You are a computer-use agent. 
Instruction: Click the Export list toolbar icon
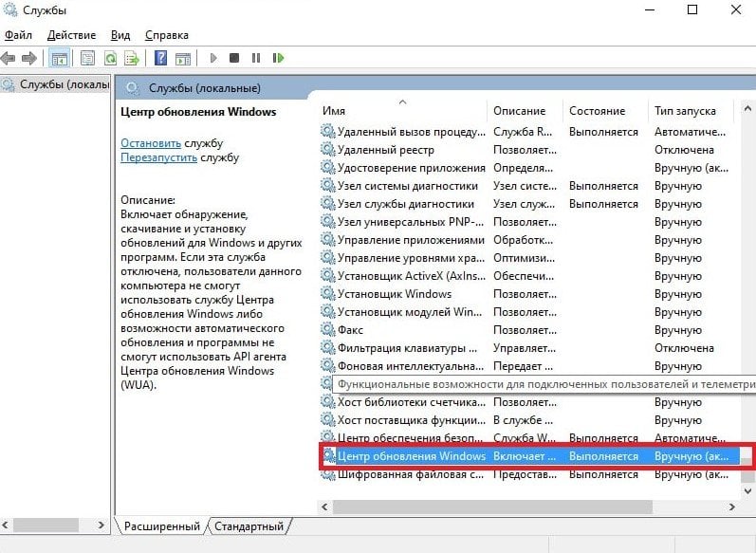[x=132, y=59]
